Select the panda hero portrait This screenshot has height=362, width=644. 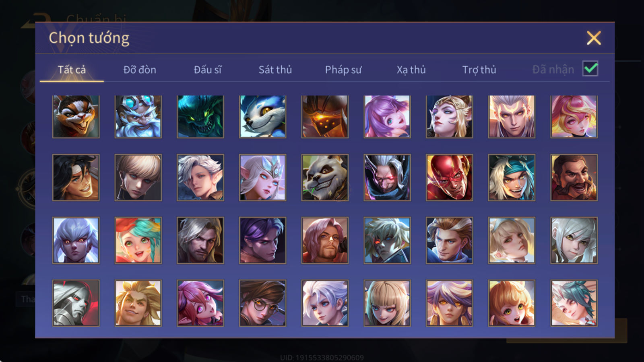click(x=325, y=177)
